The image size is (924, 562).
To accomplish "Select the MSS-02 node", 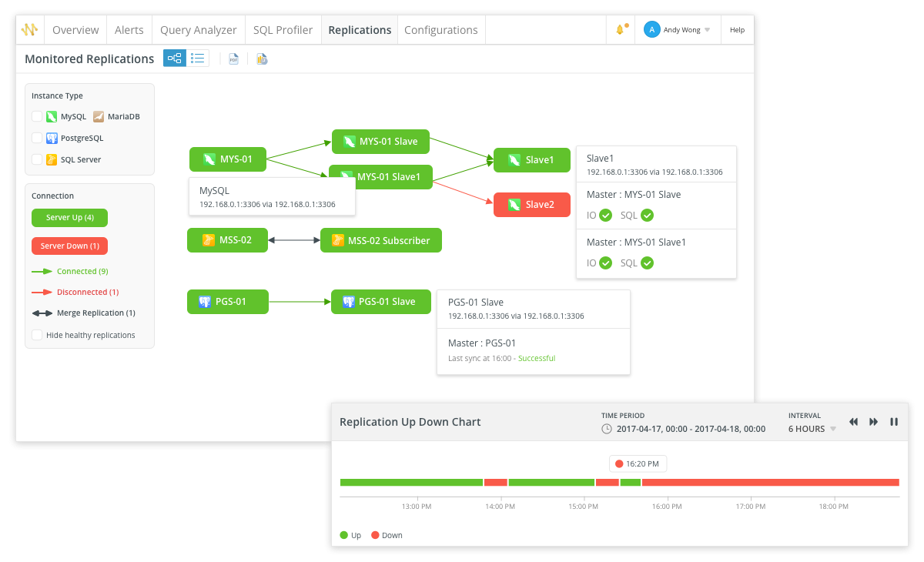I will pos(227,240).
